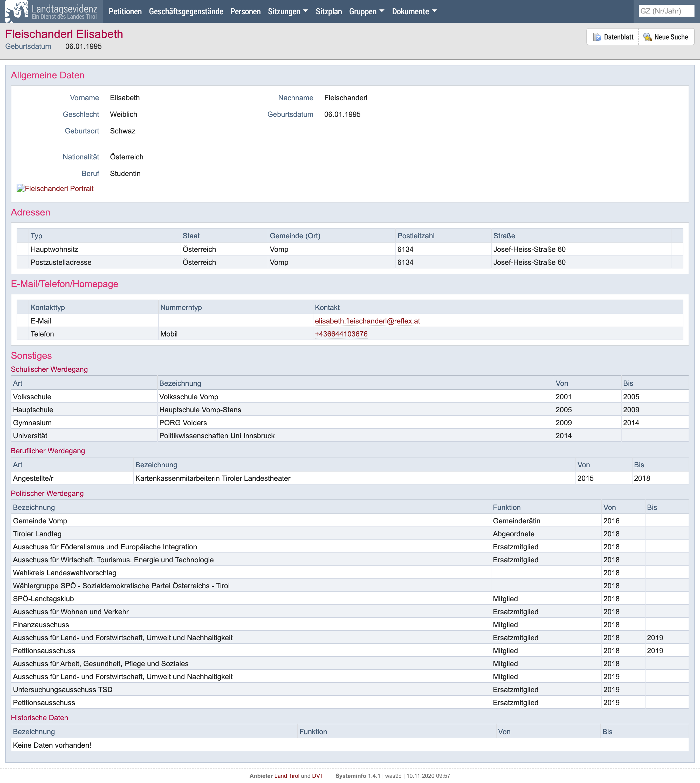700x783 pixels.
Task: Click the Fleischanderl Elisabeth page title
Action: point(64,34)
